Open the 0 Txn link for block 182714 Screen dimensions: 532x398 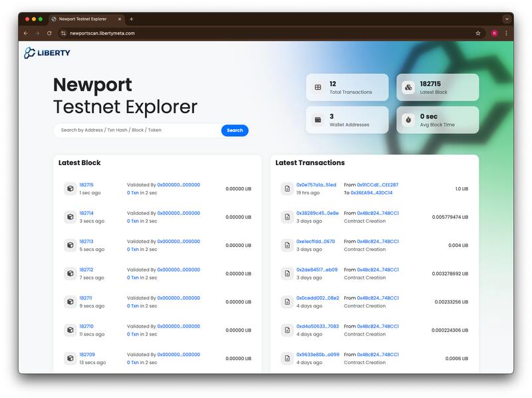132,221
